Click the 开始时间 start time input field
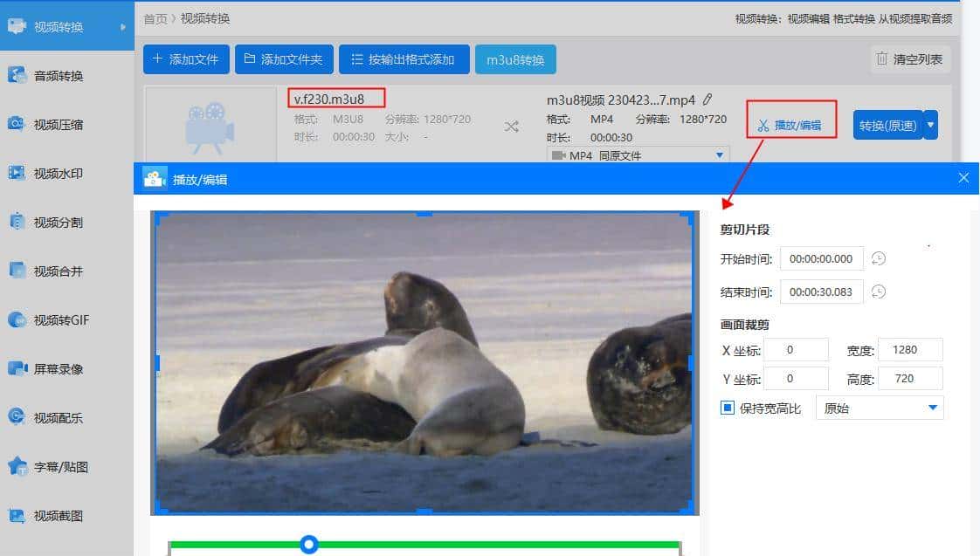This screenshot has height=556, width=980. (x=821, y=258)
